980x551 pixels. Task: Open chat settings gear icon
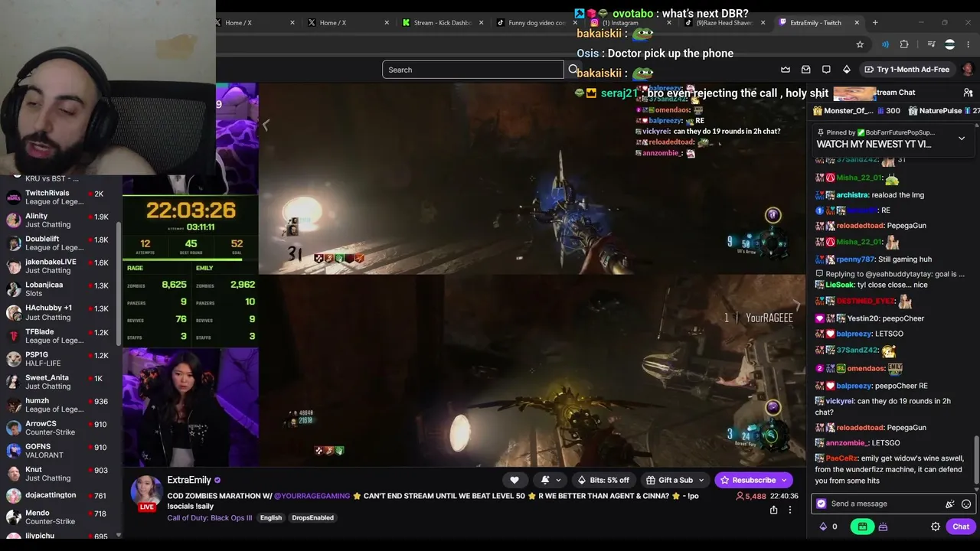point(936,527)
